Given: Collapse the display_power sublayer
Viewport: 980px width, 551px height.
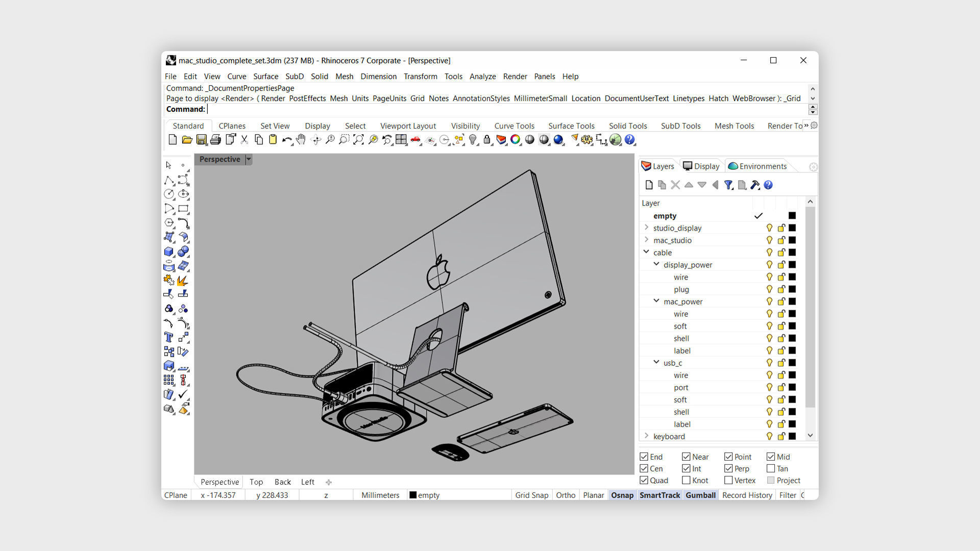Looking at the screenshot, I should click(x=657, y=264).
